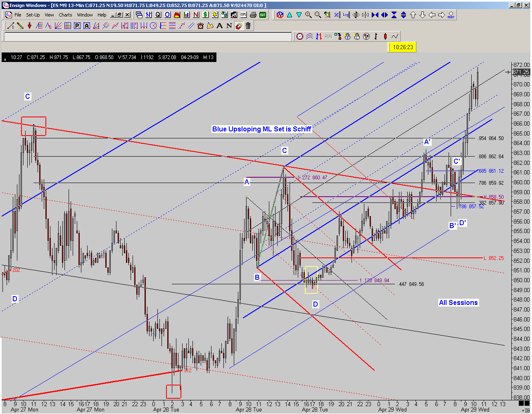Image resolution: width=532 pixels, height=414 pixels.
Task: Switch to line chart style
Action: [395, 36]
